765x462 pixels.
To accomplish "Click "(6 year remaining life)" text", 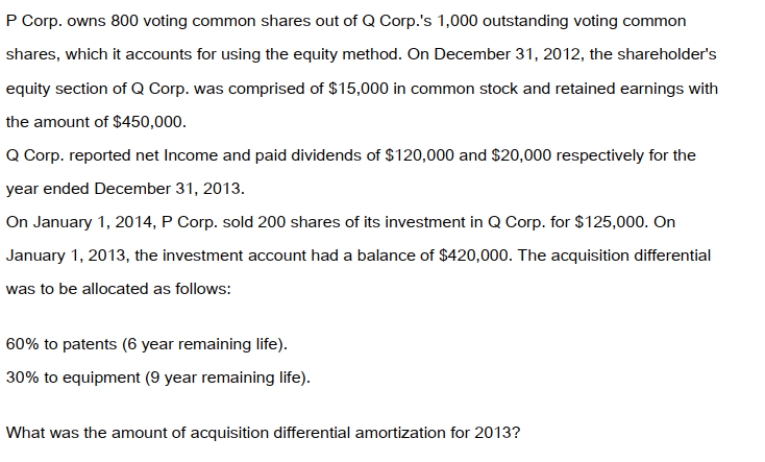I will tap(205, 344).
